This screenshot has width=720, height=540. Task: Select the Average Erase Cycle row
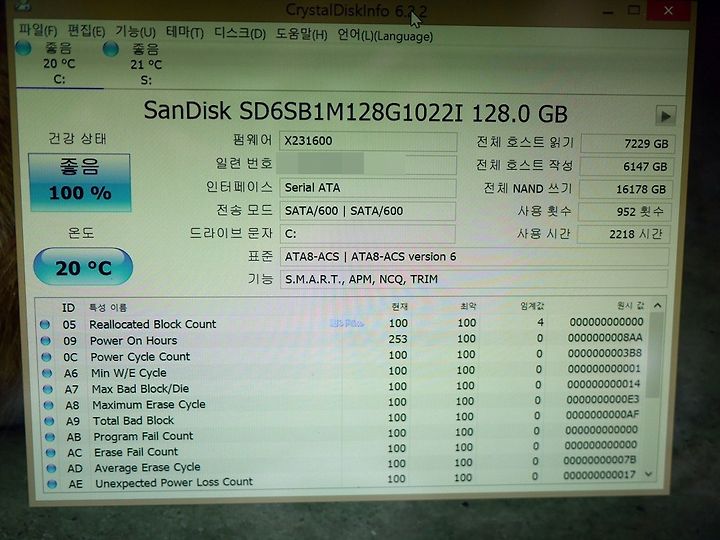342,465
